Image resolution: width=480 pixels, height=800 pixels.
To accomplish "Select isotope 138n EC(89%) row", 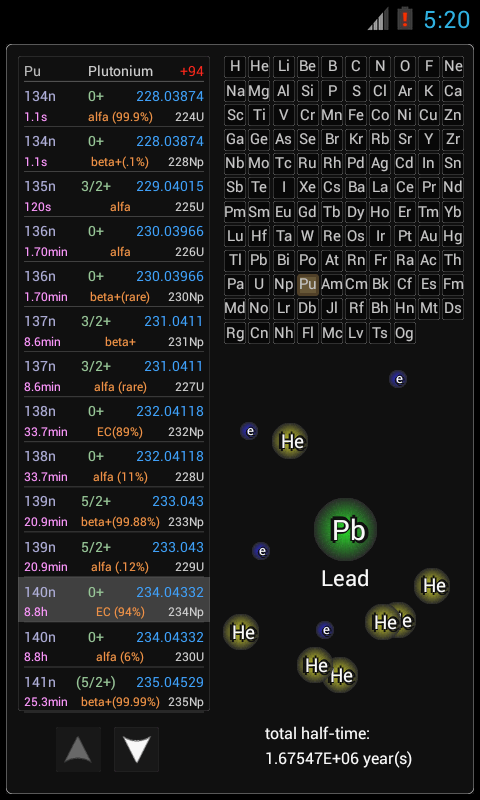I will pos(114,421).
